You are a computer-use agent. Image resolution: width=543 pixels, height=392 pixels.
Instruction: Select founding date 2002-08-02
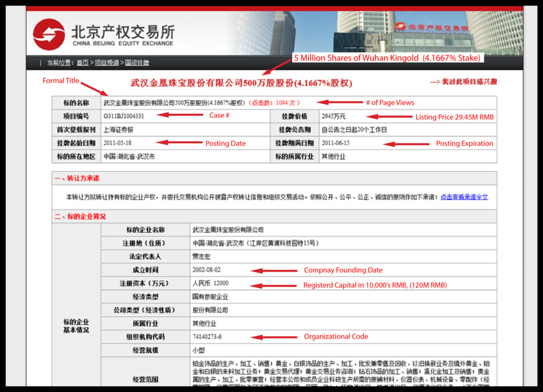206,270
